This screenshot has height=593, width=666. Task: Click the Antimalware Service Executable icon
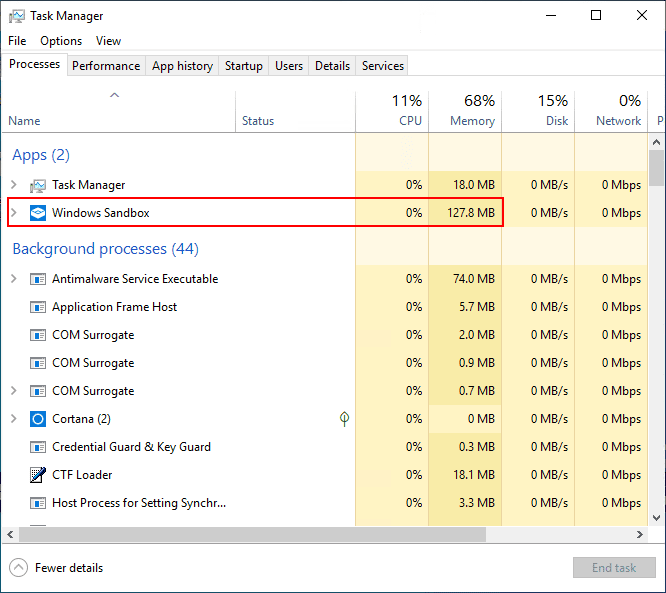(38, 279)
